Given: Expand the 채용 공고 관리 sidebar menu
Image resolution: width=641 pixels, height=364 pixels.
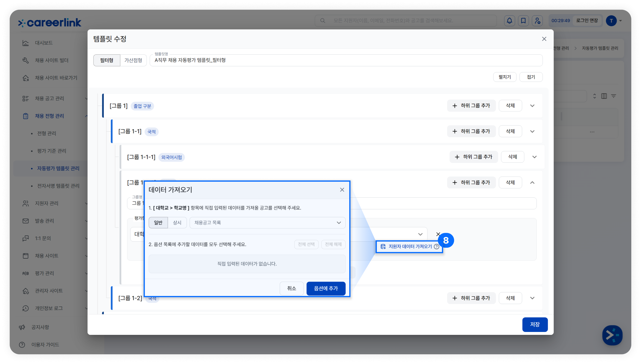Looking at the screenshot, I should click(86, 99).
